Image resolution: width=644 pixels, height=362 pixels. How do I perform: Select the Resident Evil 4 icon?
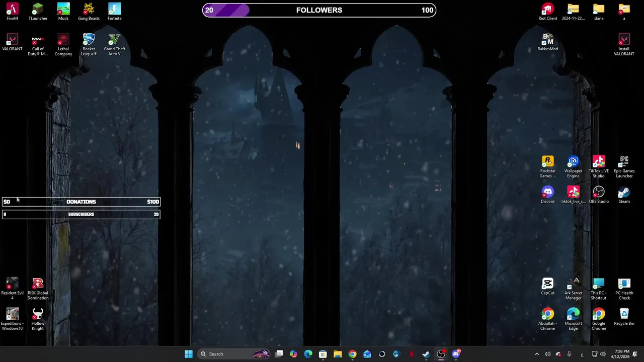(x=12, y=289)
